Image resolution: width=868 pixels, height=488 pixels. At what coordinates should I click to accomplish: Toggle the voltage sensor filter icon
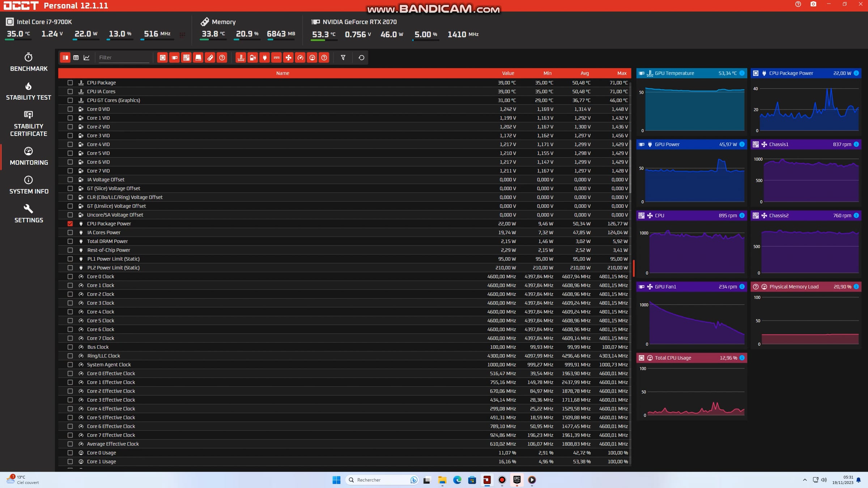tap(253, 57)
